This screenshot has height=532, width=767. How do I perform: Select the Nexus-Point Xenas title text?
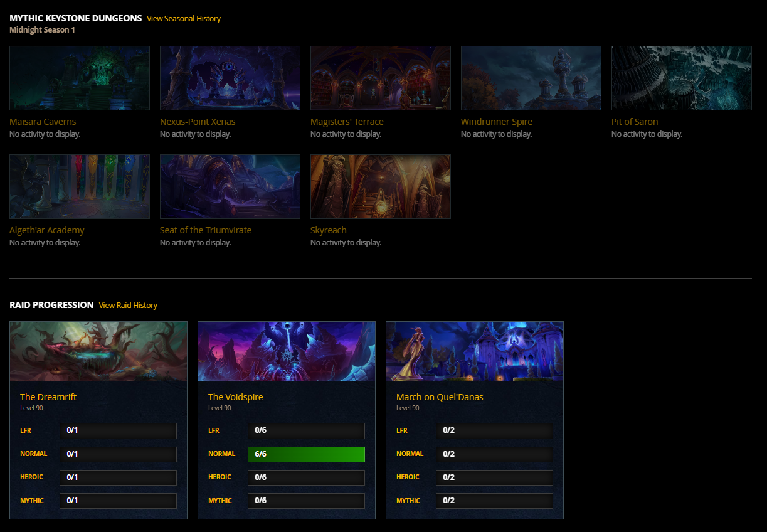click(x=198, y=122)
